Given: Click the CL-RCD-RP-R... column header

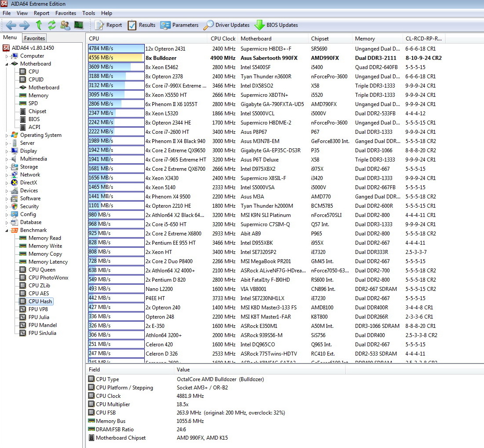Looking at the screenshot, I should pyautogui.click(x=424, y=39).
